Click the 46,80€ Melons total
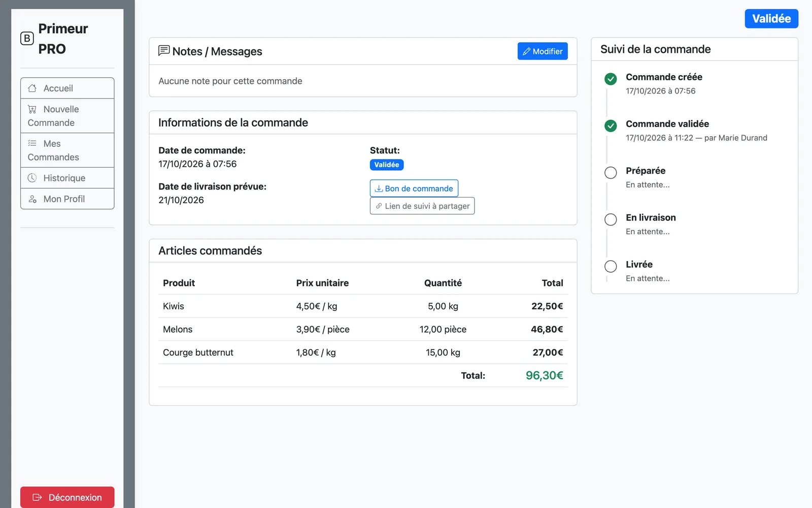This screenshot has height=508, width=812. click(x=547, y=329)
